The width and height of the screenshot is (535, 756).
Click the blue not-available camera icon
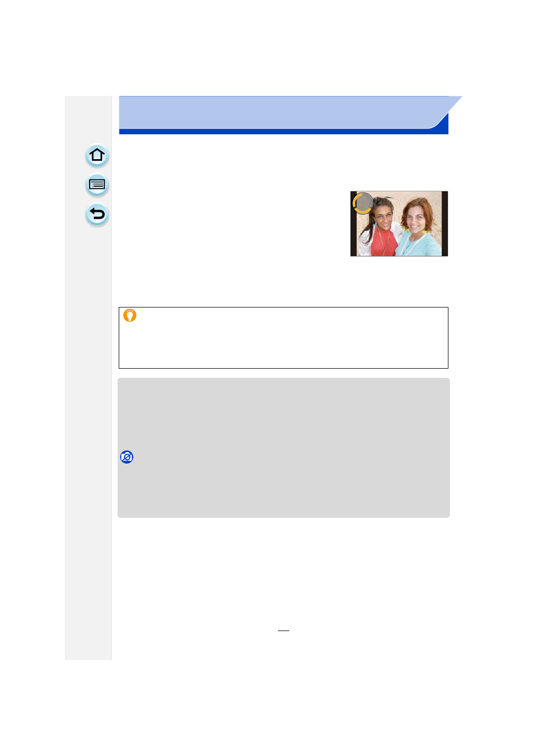pos(126,457)
